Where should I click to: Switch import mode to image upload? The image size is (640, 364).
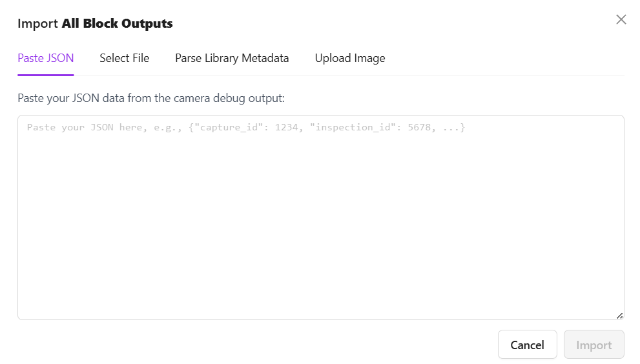(x=350, y=58)
